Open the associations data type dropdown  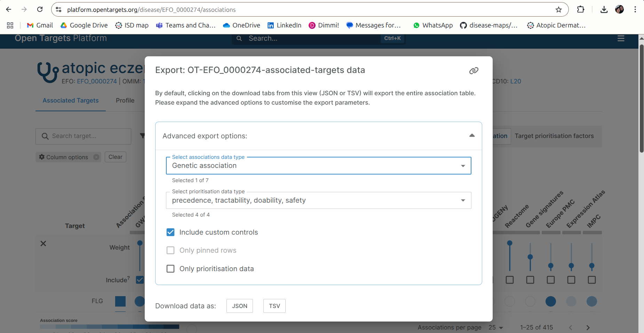[x=318, y=166]
